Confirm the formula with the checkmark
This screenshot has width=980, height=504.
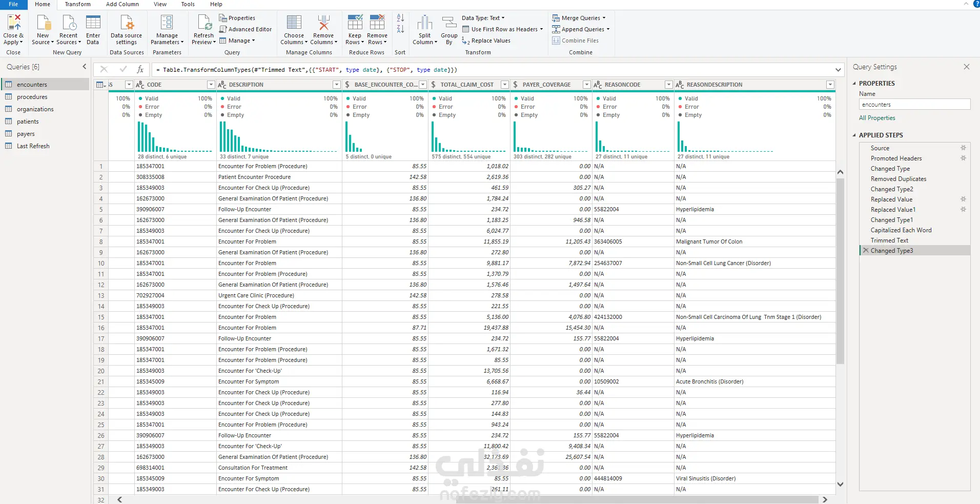123,69
